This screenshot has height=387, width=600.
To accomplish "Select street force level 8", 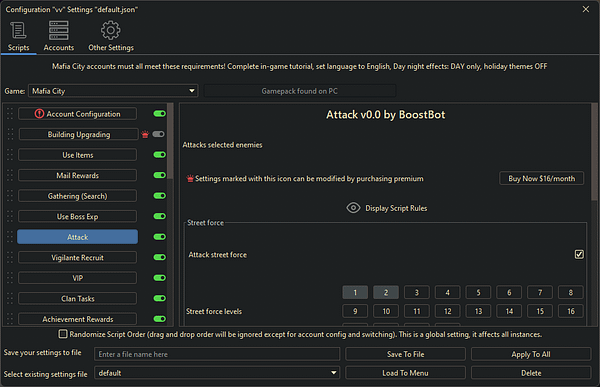I will tap(571, 292).
